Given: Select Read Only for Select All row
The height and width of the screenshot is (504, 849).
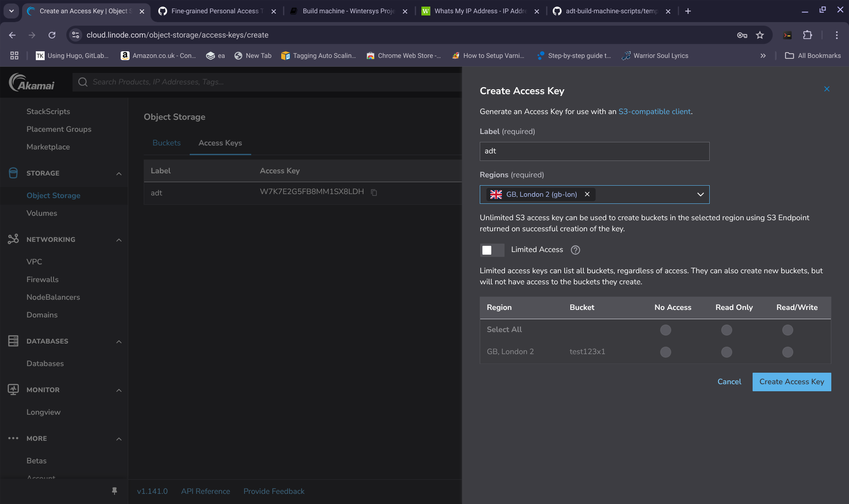Looking at the screenshot, I should coord(727,330).
